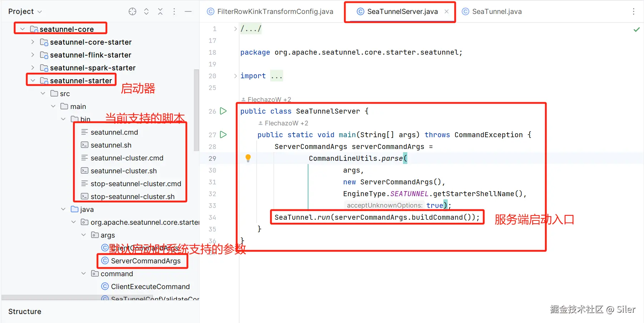Screen dimensions: 644x323
Task: Expand the folded header comment on line 1
Action: (235, 29)
